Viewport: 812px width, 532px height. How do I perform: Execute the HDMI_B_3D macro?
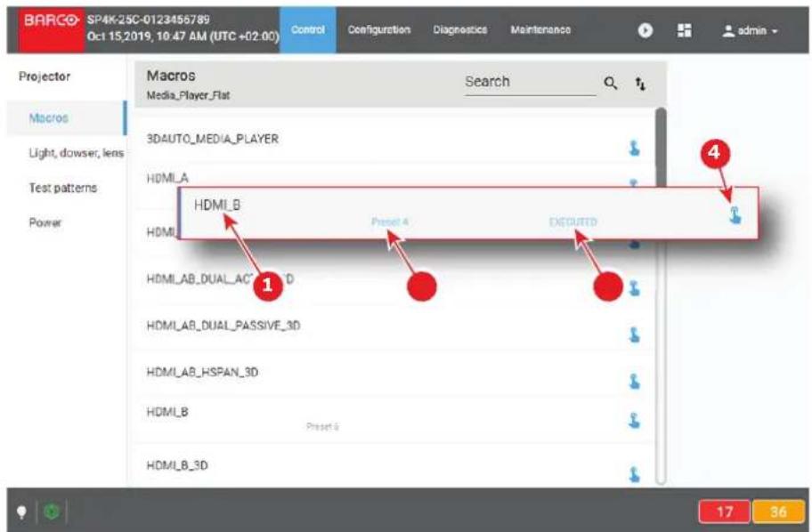[634, 473]
